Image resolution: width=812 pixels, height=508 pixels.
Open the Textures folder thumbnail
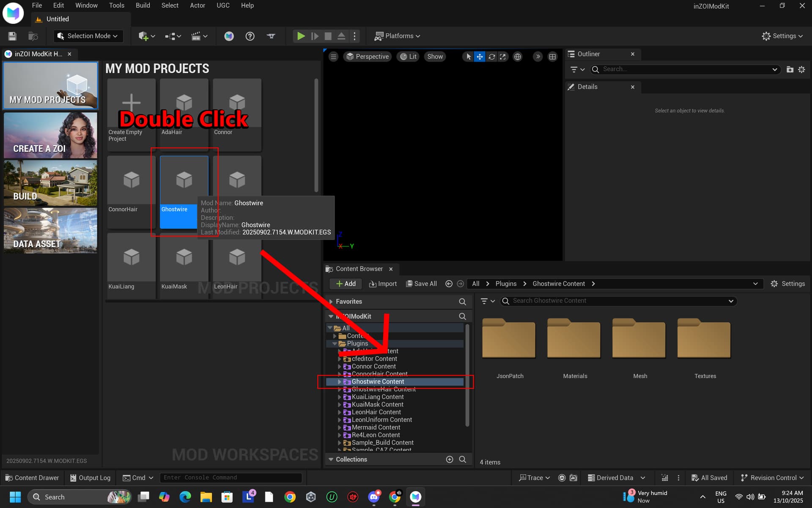point(704,339)
